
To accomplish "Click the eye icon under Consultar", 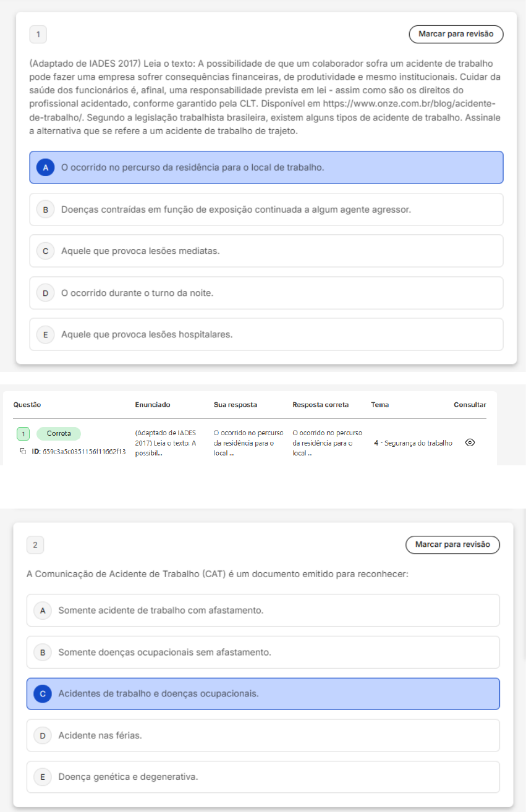I will click(470, 443).
